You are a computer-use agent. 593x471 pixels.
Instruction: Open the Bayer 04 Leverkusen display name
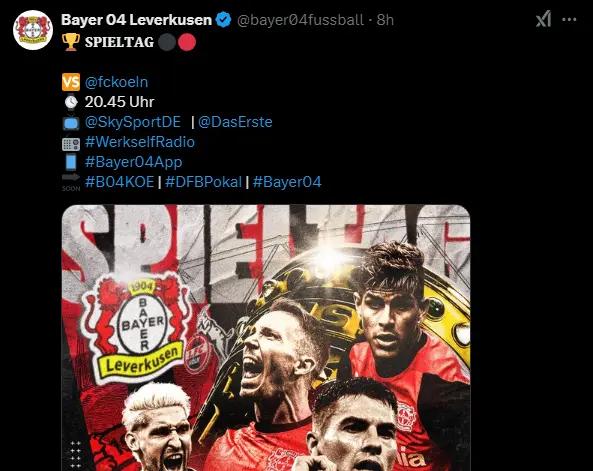136,20
